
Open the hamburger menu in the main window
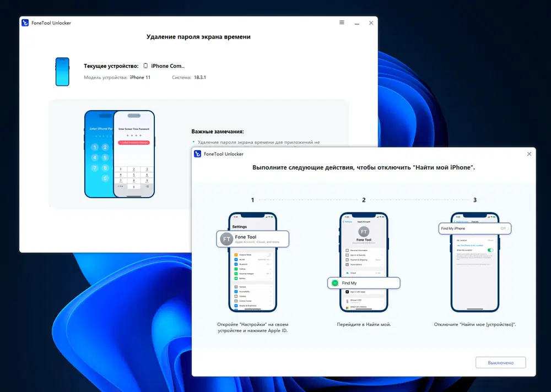point(342,23)
